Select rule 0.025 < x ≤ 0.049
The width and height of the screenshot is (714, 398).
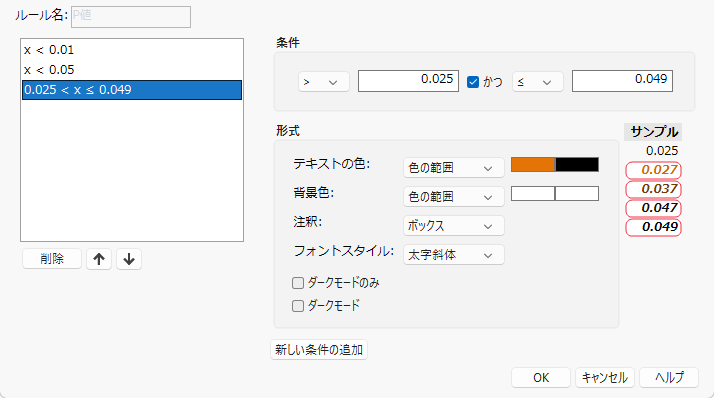pos(132,90)
